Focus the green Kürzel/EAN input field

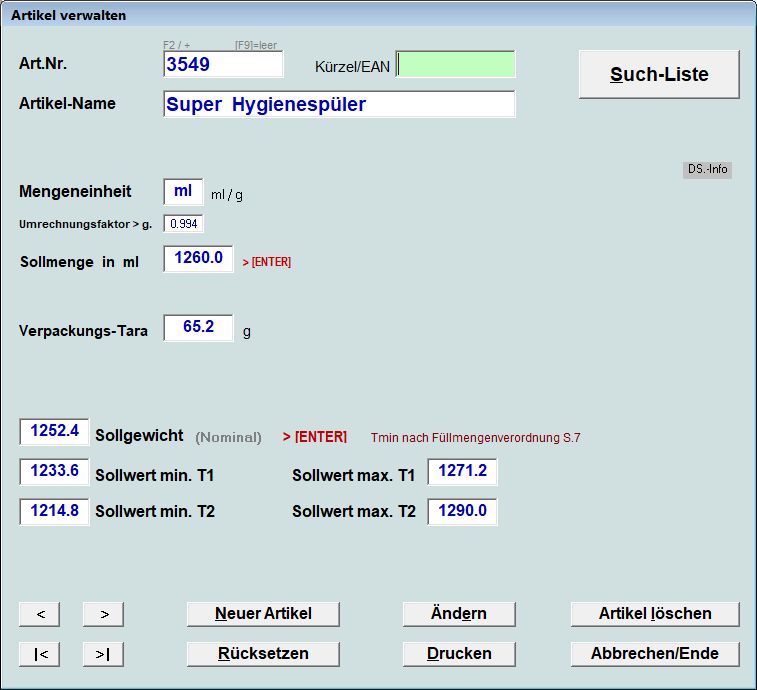pyautogui.click(x=456, y=65)
